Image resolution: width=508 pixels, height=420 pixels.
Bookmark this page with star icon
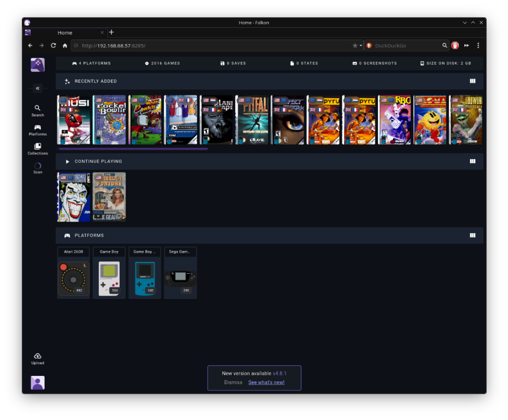coord(355,46)
